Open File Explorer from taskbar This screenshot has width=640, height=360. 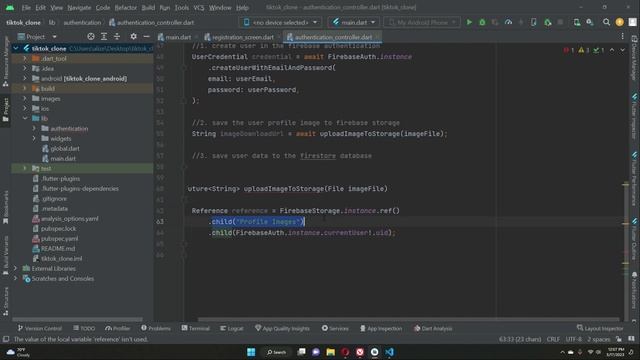[x=331, y=352]
